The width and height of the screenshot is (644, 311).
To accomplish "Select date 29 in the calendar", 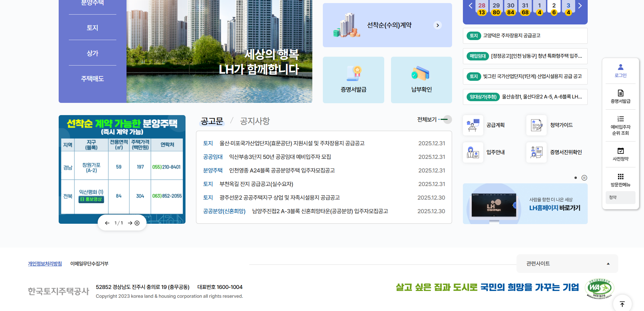I will [x=496, y=8].
